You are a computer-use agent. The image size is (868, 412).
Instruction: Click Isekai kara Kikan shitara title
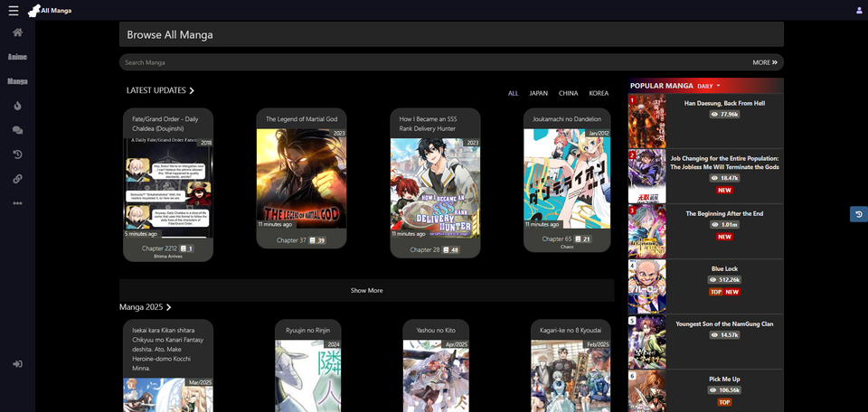pos(168,349)
